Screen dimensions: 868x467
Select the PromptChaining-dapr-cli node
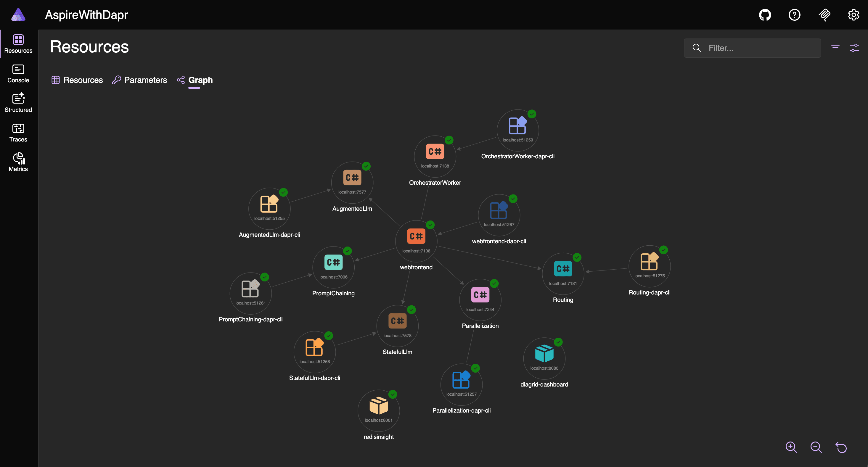(250, 294)
